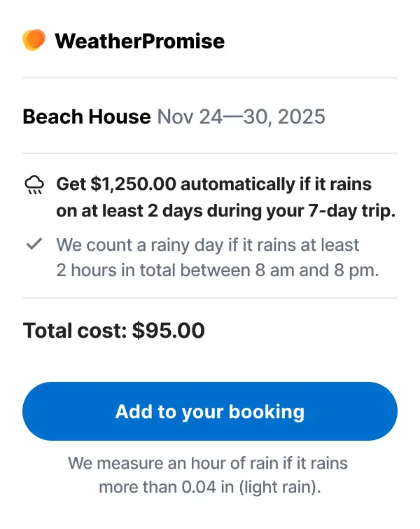Click the $1,250.00 payout amount

click(134, 184)
